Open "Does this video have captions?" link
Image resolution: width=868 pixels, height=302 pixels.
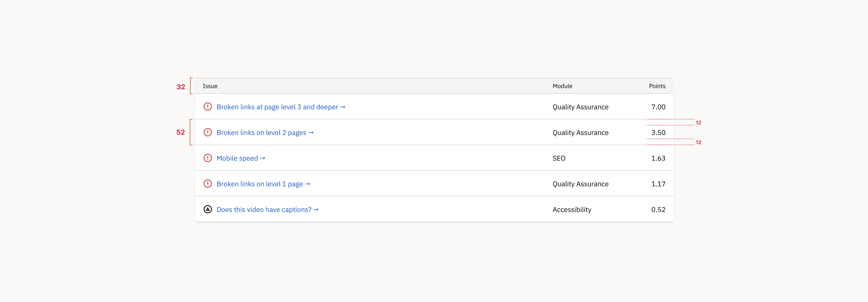coord(267,210)
